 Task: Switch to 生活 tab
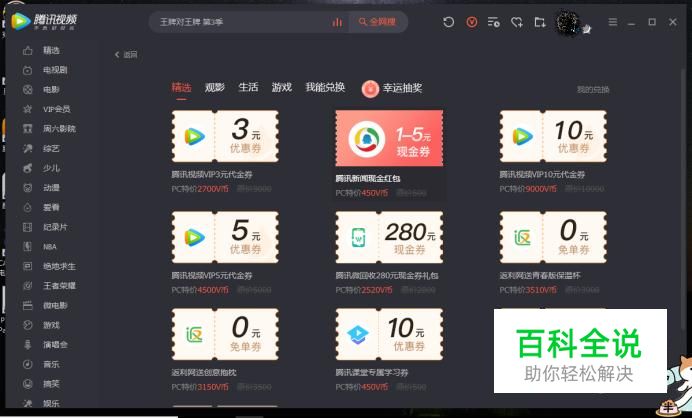[x=248, y=87]
